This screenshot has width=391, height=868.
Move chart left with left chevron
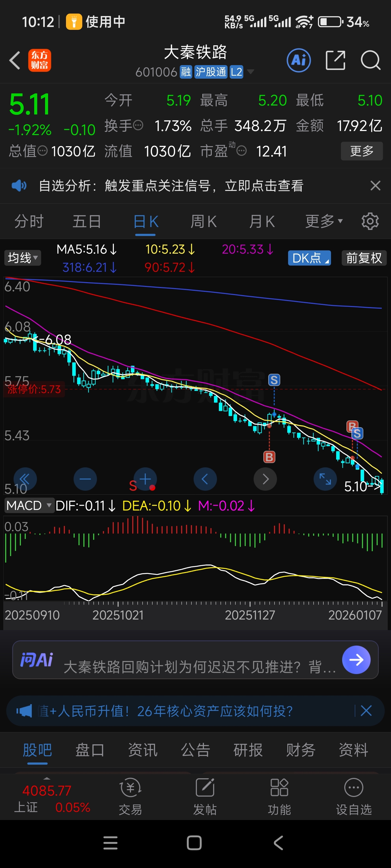205,479
